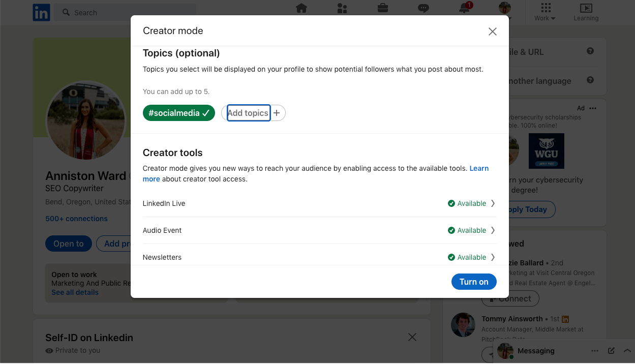Open the Home feed icon
The image size is (635, 364).
301,9
